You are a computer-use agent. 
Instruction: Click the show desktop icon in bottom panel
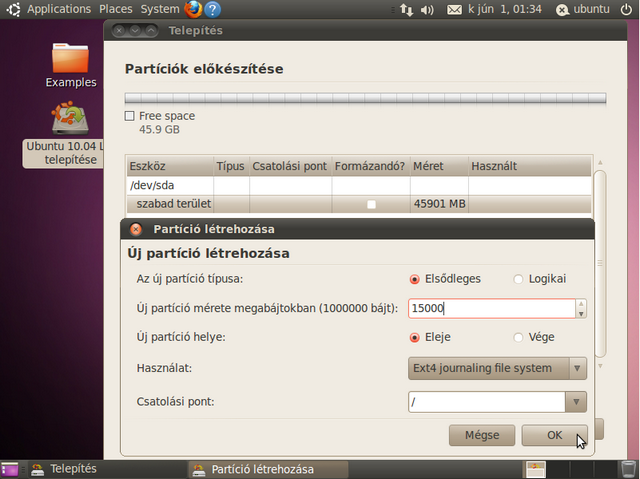10,469
